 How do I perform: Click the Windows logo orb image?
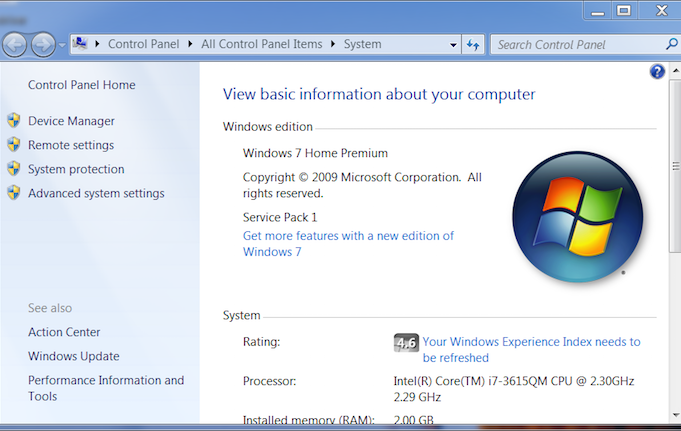(578, 216)
